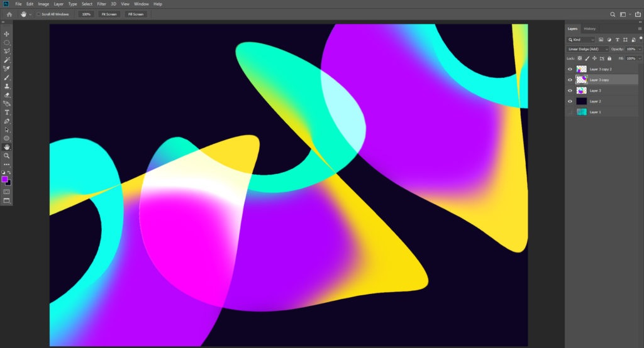
Task: Select the Elliptical Marquee tool
Action: tap(6, 43)
